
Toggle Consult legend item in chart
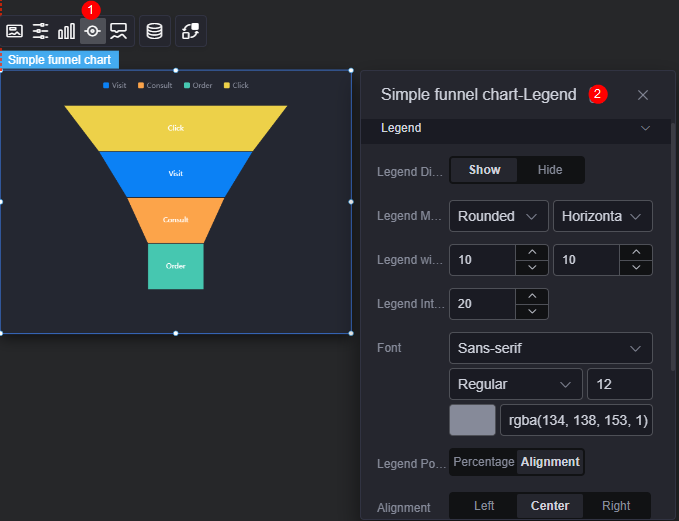pos(155,85)
